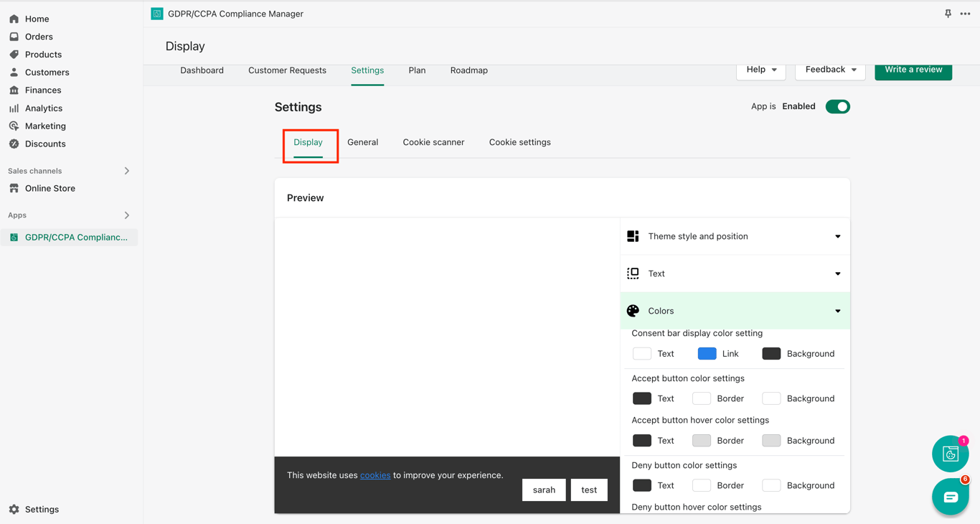The height and width of the screenshot is (524, 980).
Task: Pick the consent bar Link color swatch
Action: point(707,354)
